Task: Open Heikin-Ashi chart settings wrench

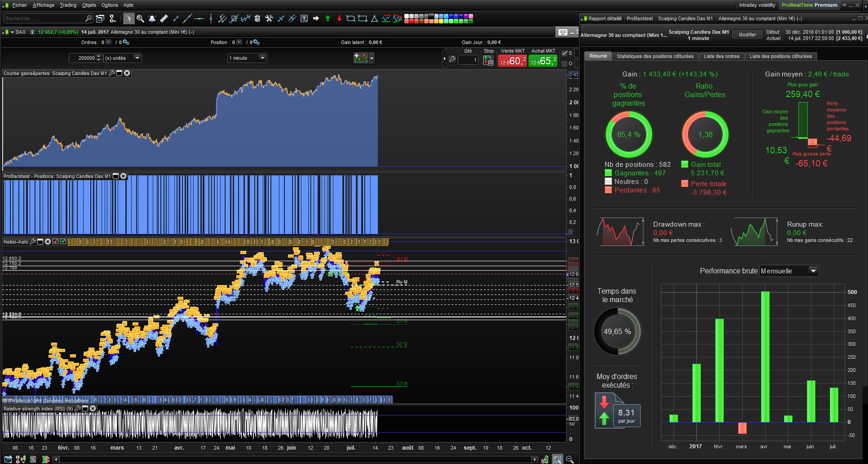Action: [33, 242]
